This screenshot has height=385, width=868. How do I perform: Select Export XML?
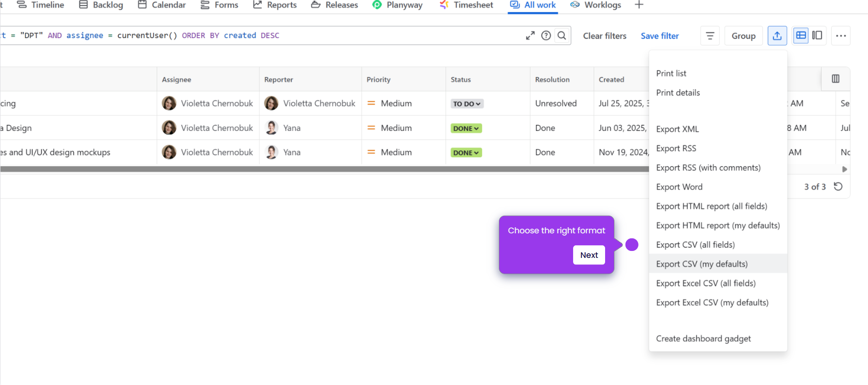click(x=718, y=129)
